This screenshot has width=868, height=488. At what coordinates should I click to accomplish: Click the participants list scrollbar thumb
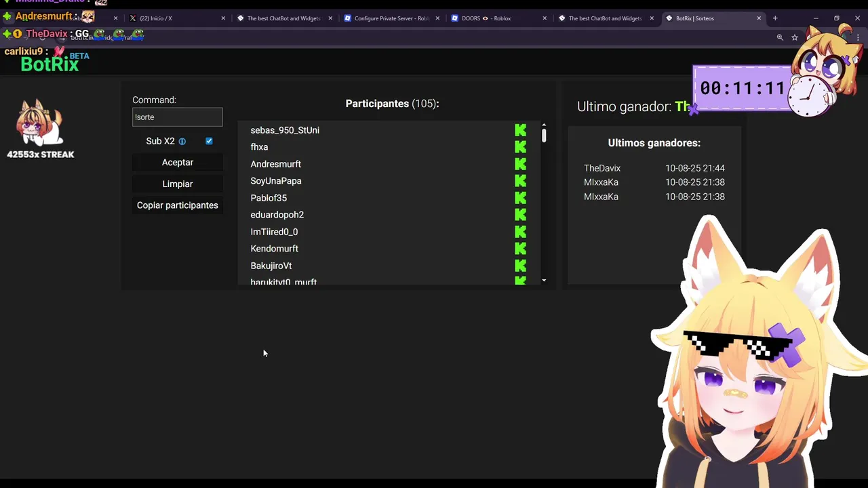coord(544,136)
